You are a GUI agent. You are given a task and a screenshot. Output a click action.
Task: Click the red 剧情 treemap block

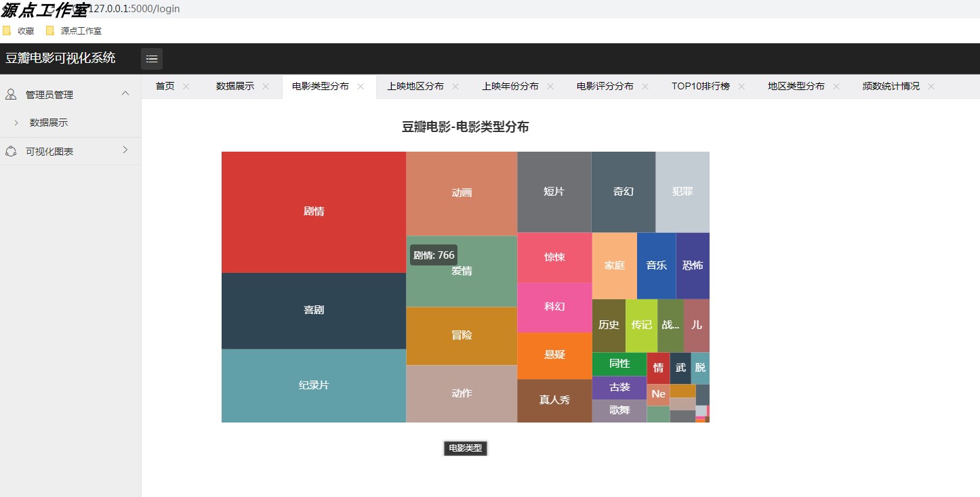tap(314, 212)
